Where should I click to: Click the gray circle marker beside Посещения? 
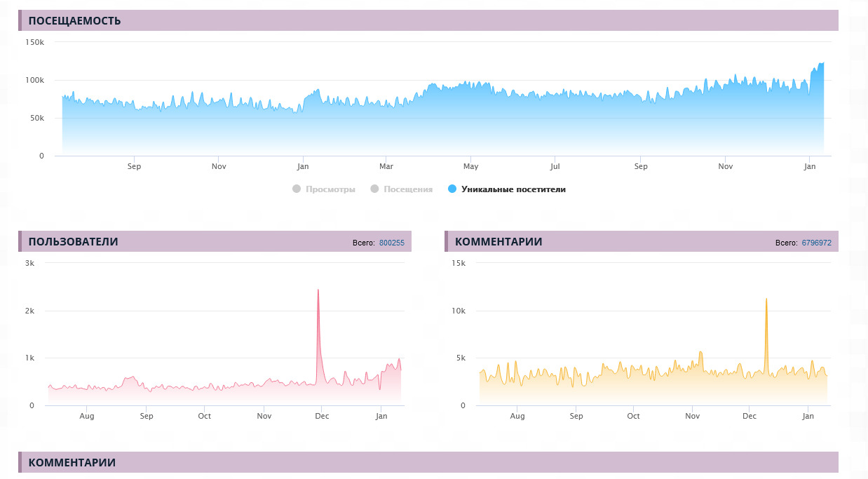[374, 189]
